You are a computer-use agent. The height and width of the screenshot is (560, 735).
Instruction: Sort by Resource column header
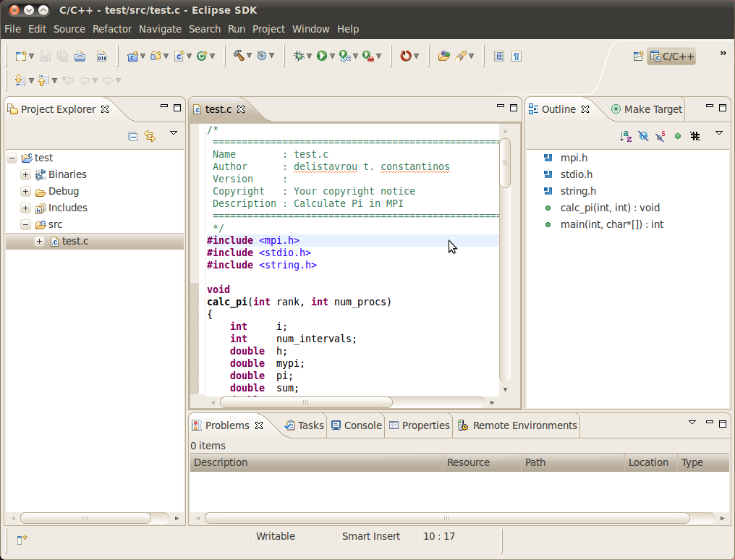coord(482,462)
